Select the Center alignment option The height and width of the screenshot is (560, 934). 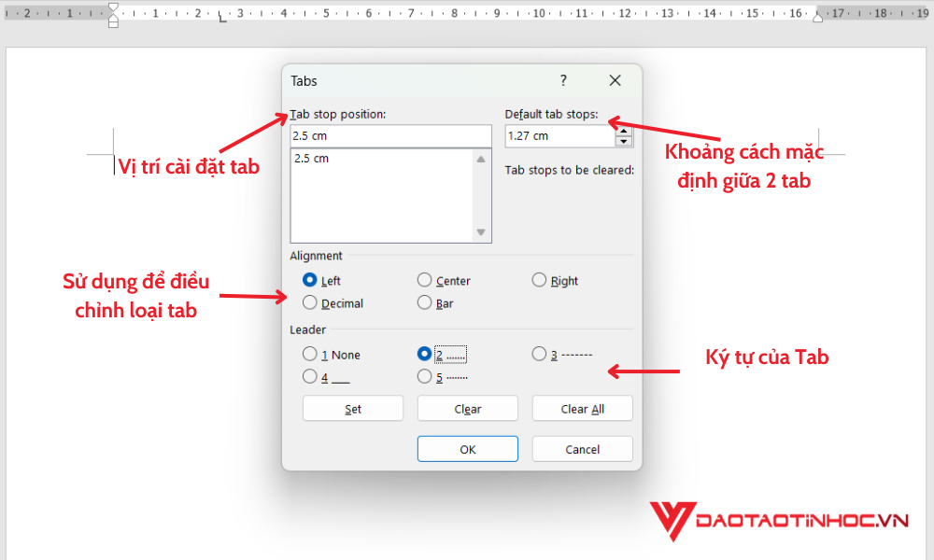(x=425, y=280)
